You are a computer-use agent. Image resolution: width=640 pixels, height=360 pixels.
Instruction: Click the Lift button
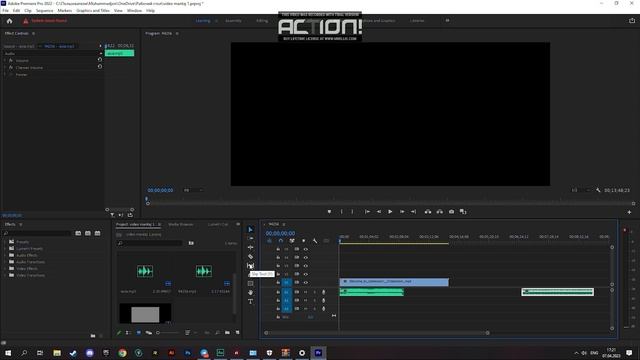(x=428, y=211)
